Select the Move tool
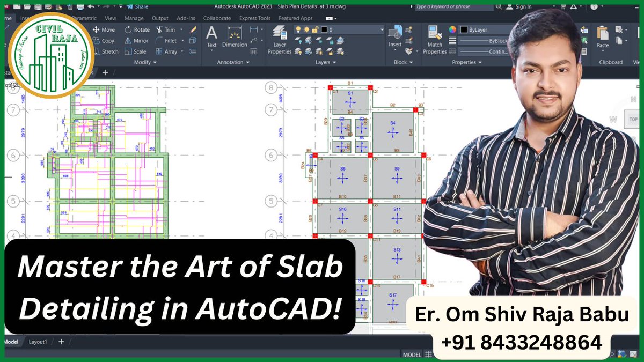This screenshot has height=362, width=644. tap(103, 29)
